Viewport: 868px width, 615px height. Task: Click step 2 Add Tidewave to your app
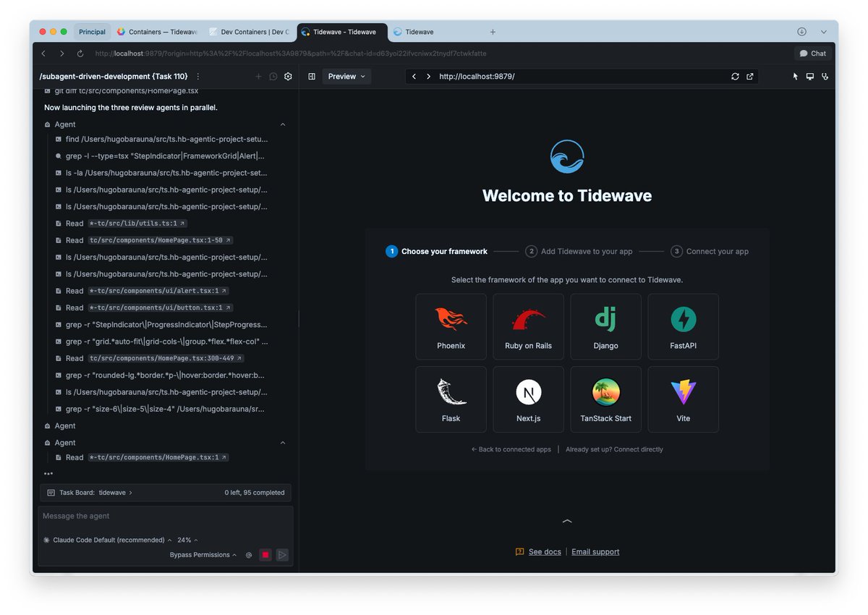pyautogui.click(x=579, y=252)
